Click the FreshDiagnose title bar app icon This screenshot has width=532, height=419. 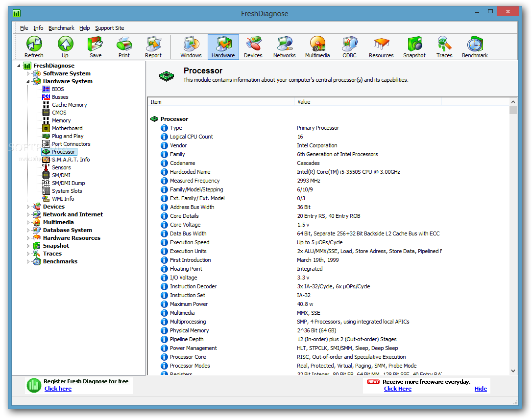(x=17, y=13)
